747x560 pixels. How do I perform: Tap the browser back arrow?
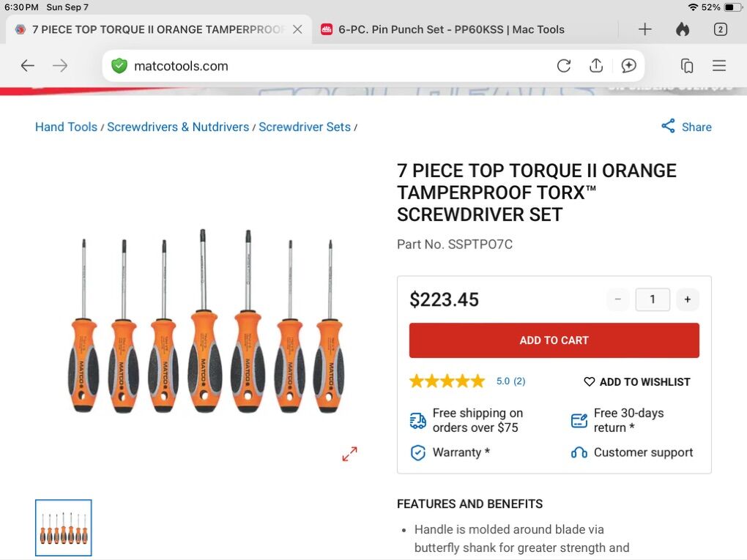(x=27, y=66)
